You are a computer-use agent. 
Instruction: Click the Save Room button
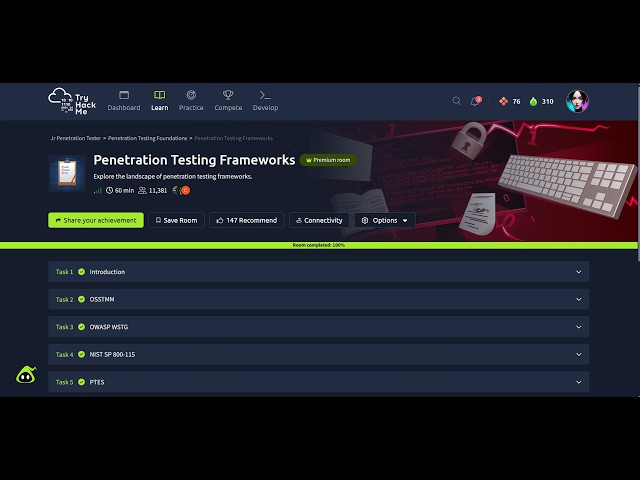coord(176,220)
